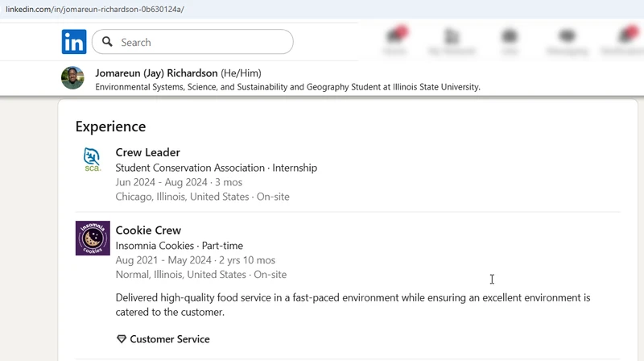Viewport: 644px width, 361px height.
Task: Click the Experience section heading
Action: [110, 127]
